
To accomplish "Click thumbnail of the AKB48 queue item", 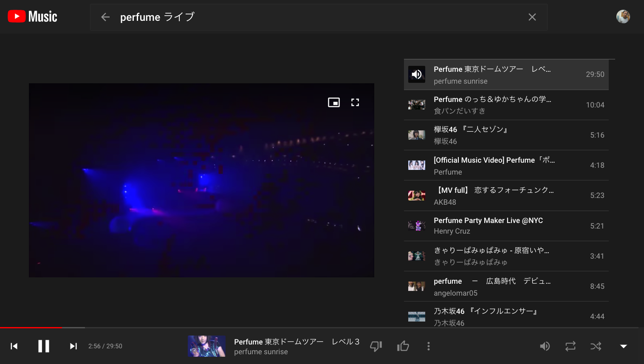I will 417,195.
